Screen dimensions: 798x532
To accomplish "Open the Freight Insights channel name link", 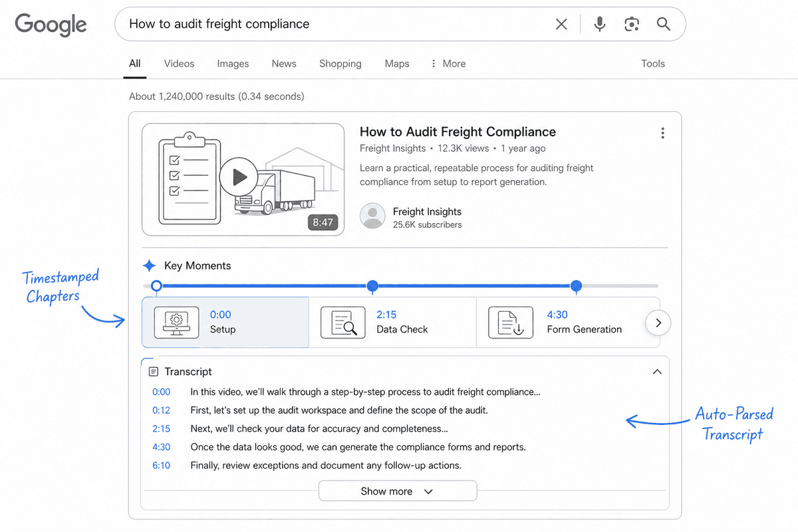I will tap(427, 211).
